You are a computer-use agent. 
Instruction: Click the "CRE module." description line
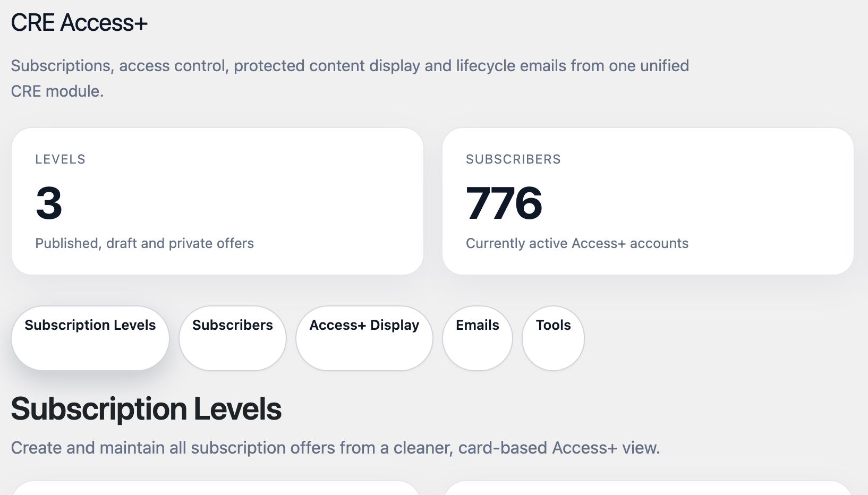click(x=57, y=91)
